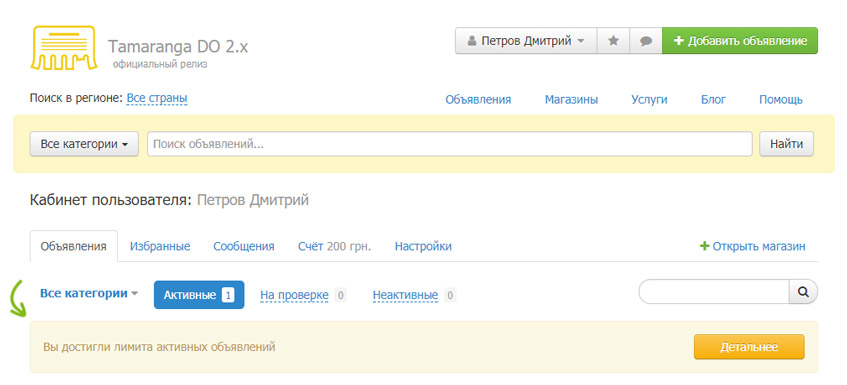The image size is (847, 385).
Task: Click Добавить объявление green button
Action: point(740,40)
